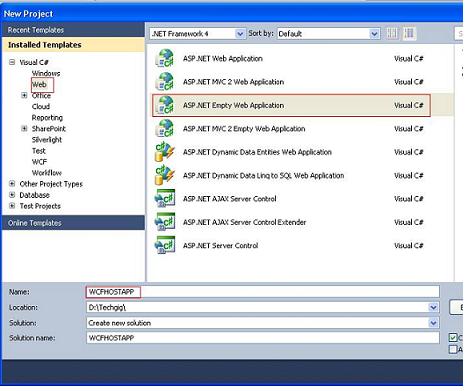Screen dimensions: 466x391
Task: Select the Reporting template category
Action: [x=47, y=117]
